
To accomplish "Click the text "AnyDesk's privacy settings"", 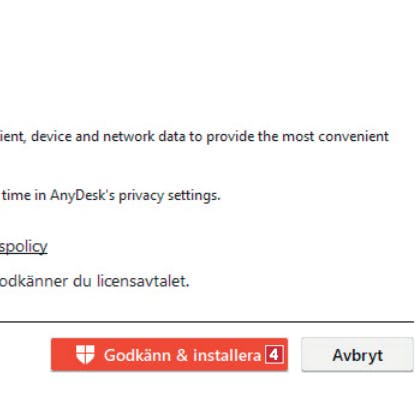I will click(135, 195).
